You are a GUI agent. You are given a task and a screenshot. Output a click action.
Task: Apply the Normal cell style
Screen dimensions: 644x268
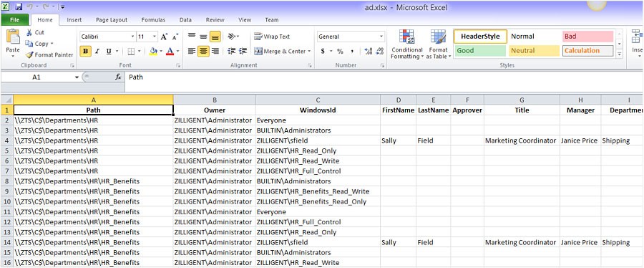click(x=534, y=37)
